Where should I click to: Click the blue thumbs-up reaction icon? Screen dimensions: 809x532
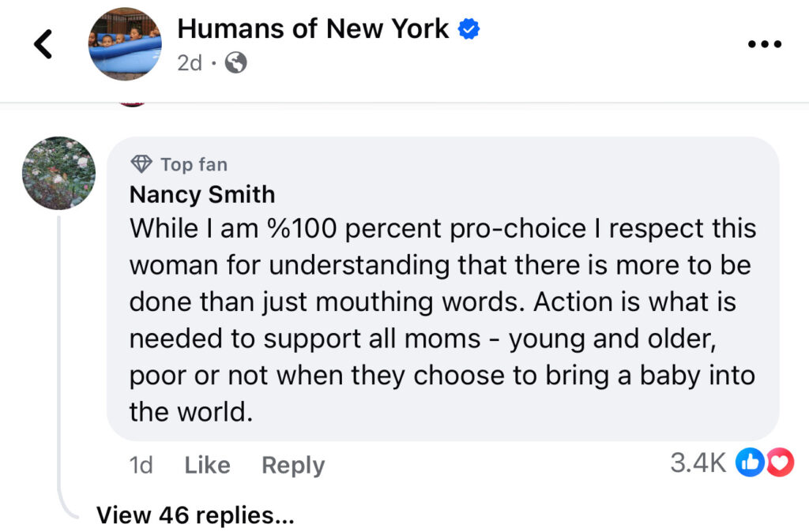[748, 463]
